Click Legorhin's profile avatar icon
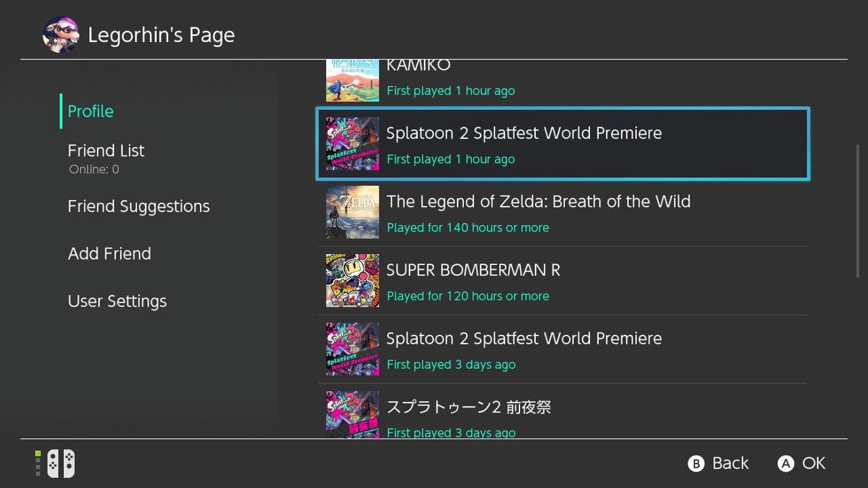 [x=61, y=35]
